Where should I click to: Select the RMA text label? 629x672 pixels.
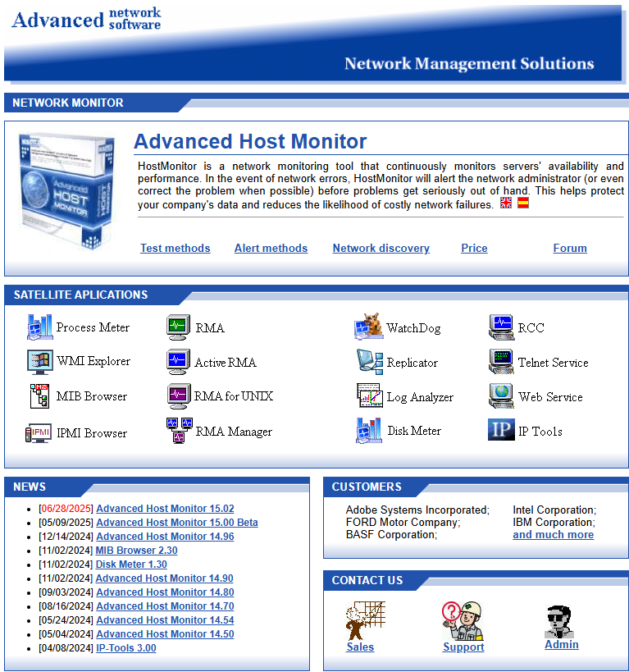point(210,328)
